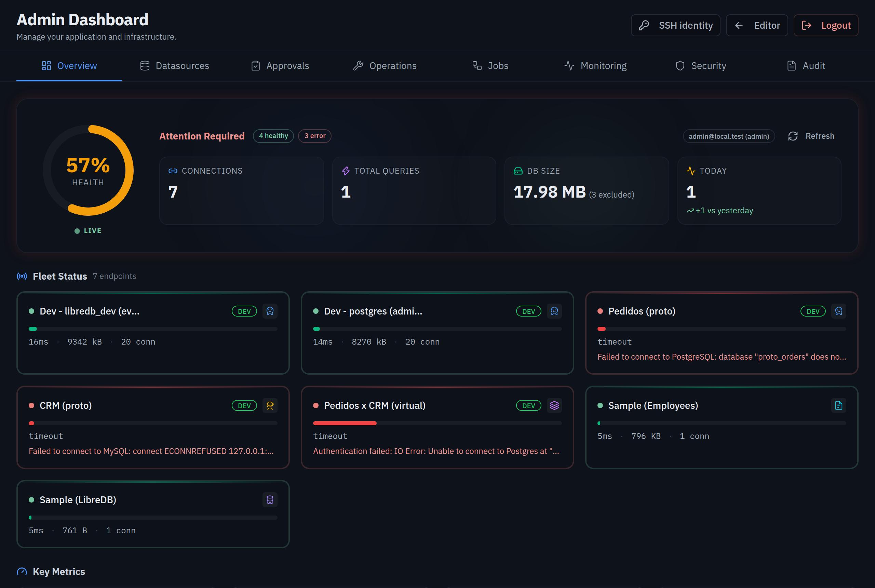Click the latency bar on Dev - libredb_dev card

(x=153, y=329)
